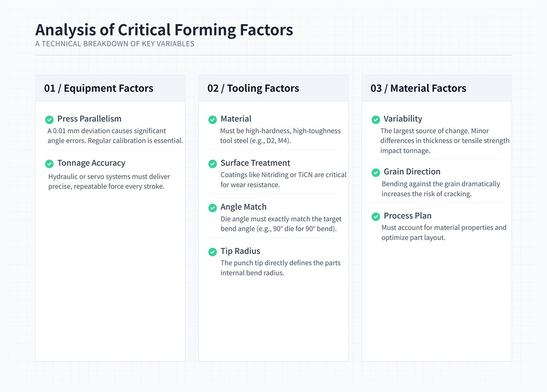The width and height of the screenshot is (547, 392).
Task: Select the 02 / Tooling Factors header
Action: 253,88
